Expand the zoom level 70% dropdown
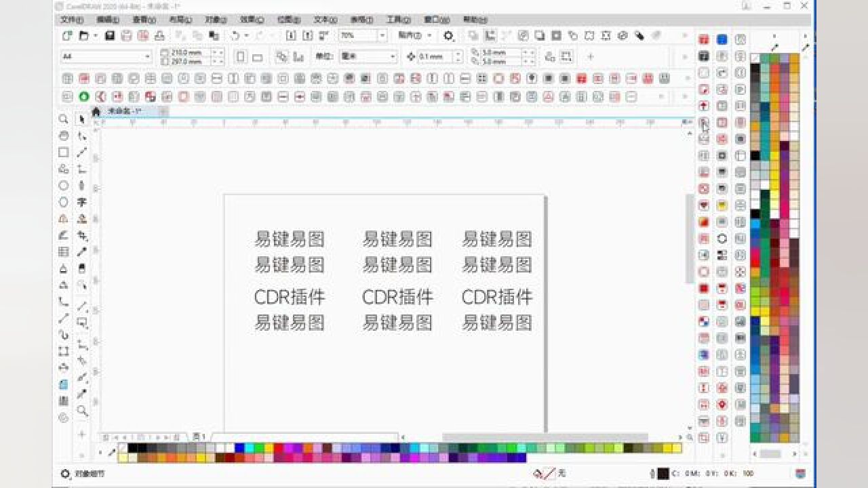 coord(382,35)
